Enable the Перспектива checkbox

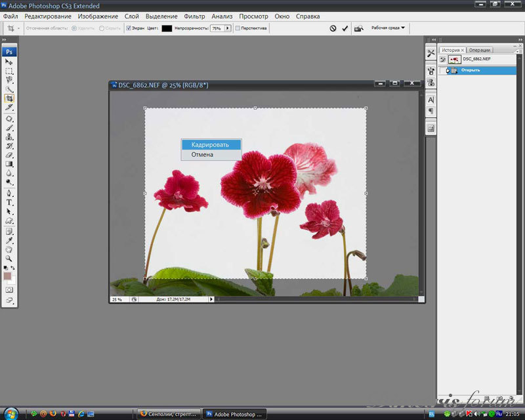(238, 28)
